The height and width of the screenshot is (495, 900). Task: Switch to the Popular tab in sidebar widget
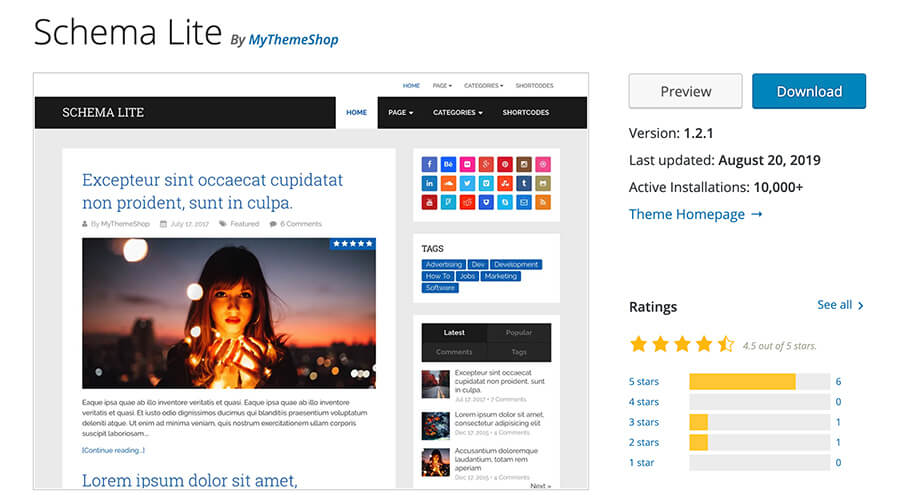point(519,332)
